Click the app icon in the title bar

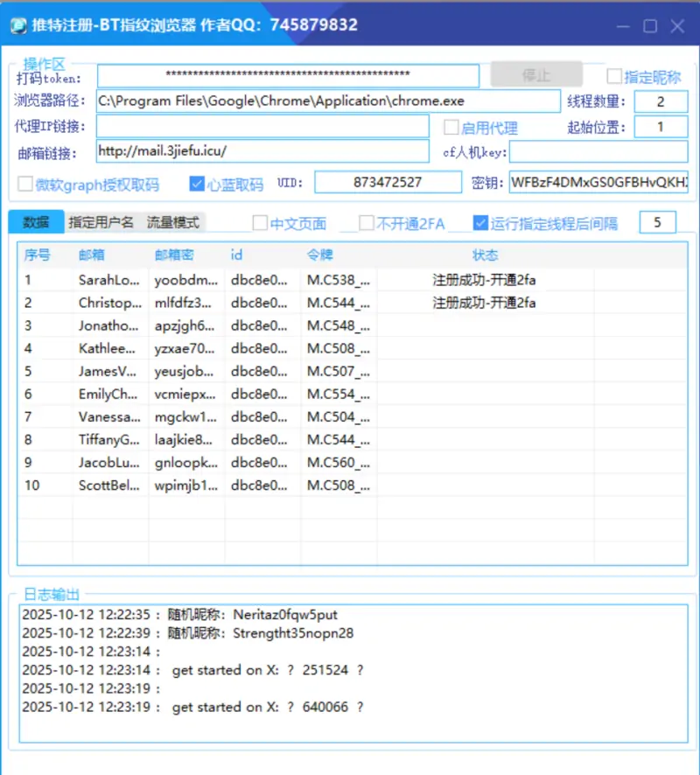pyautogui.click(x=17, y=25)
